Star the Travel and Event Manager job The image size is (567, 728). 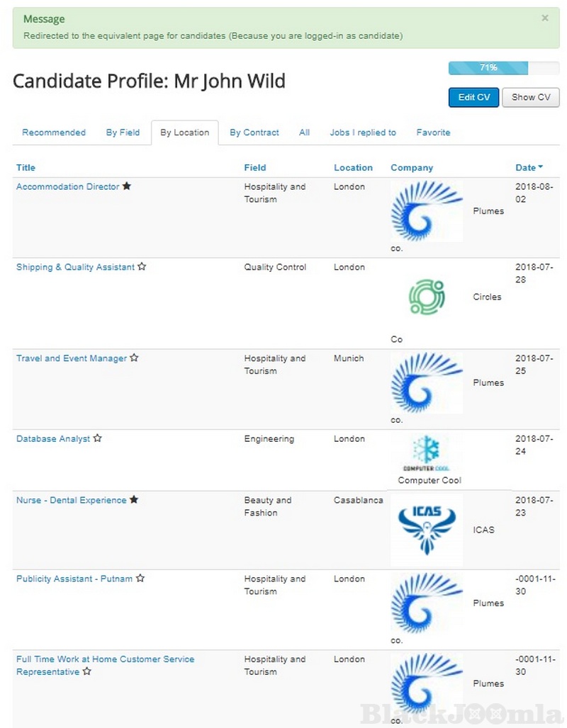pyautogui.click(x=134, y=358)
